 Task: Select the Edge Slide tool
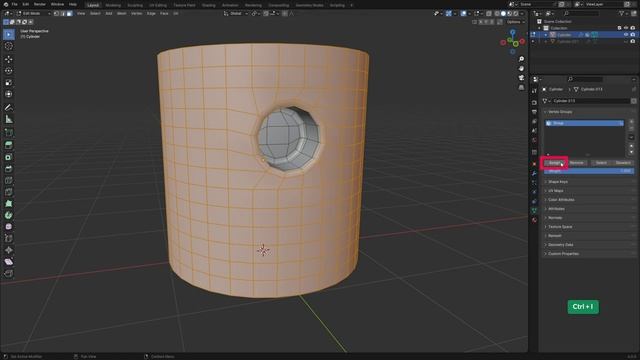(x=9, y=238)
